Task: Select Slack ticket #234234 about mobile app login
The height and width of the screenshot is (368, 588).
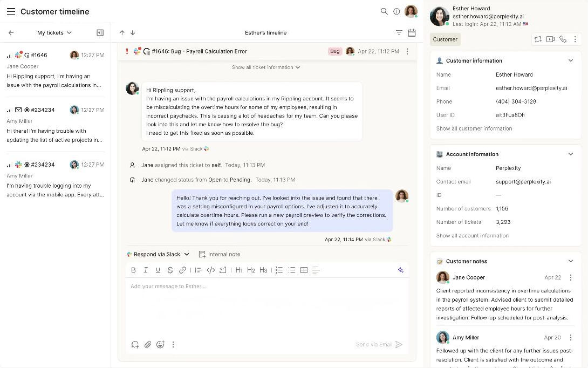Action: [x=55, y=180]
